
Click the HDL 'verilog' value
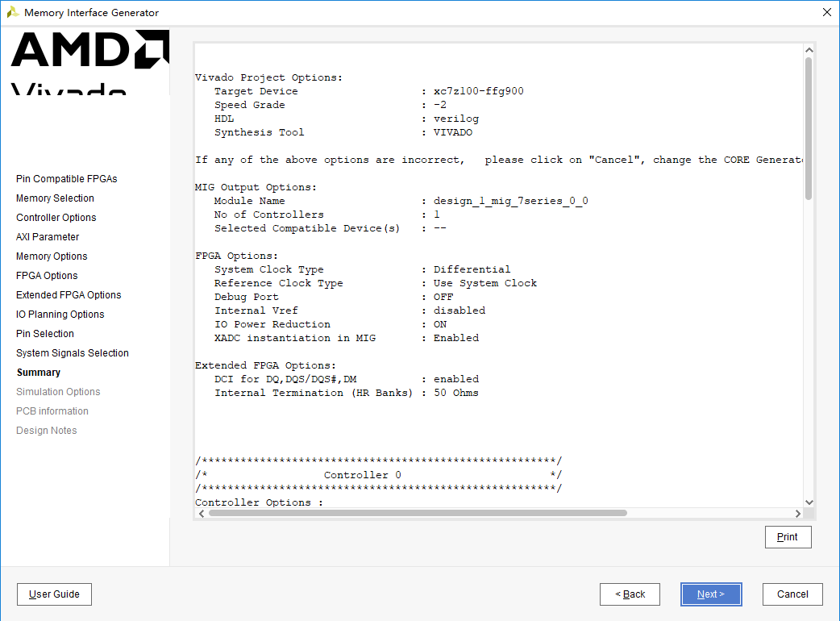456,119
